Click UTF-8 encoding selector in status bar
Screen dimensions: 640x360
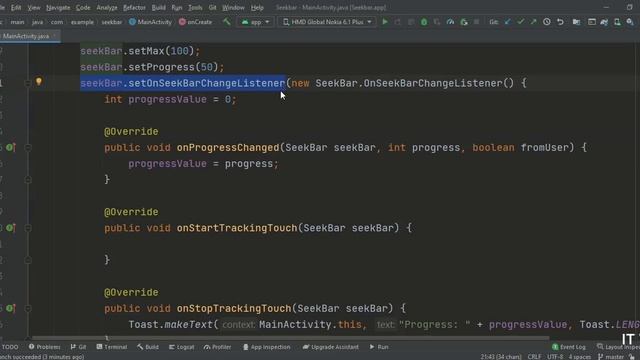point(555,357)
